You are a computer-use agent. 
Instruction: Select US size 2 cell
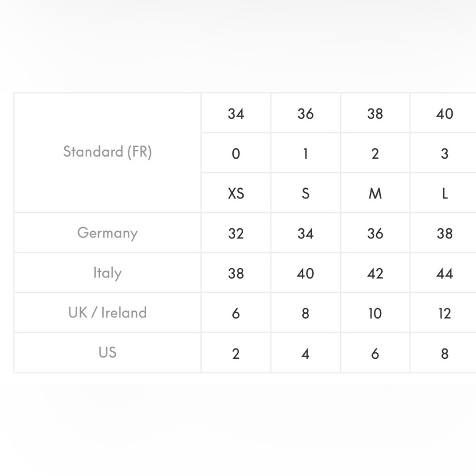236,353
